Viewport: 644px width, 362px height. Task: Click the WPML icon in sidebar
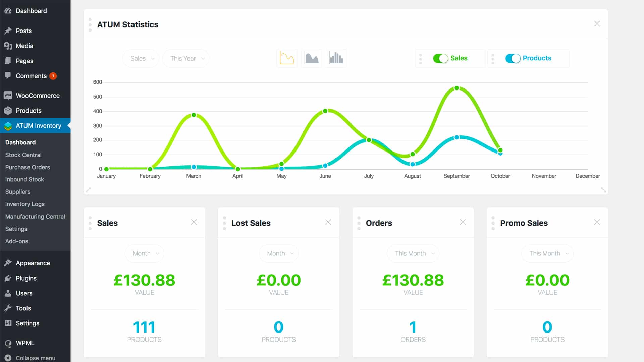[8, 343]
